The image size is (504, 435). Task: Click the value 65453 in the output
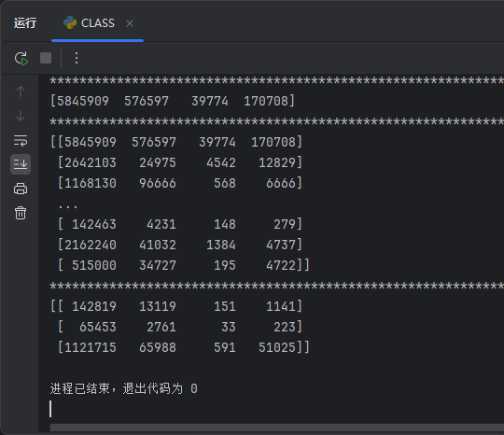click(x=98, y=327)
